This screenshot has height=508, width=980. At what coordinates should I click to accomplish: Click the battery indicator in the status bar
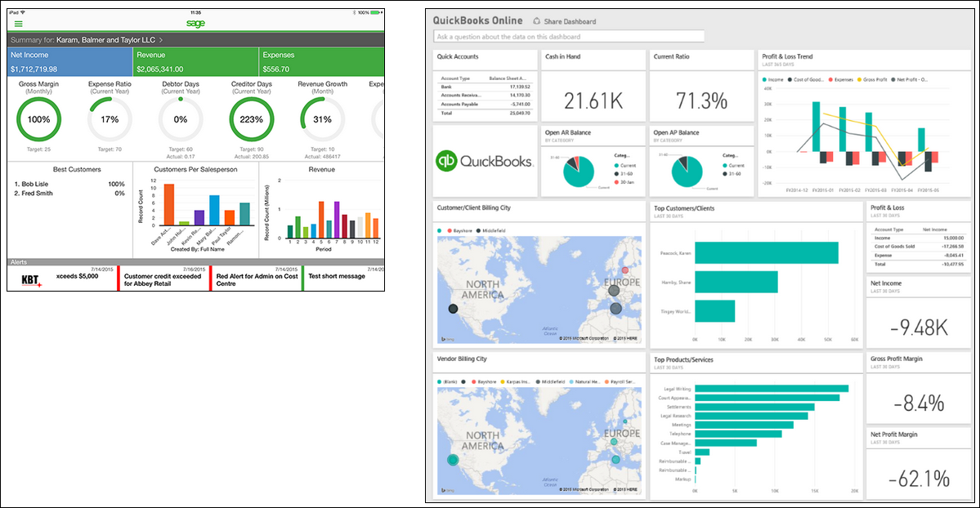point(373,12)
